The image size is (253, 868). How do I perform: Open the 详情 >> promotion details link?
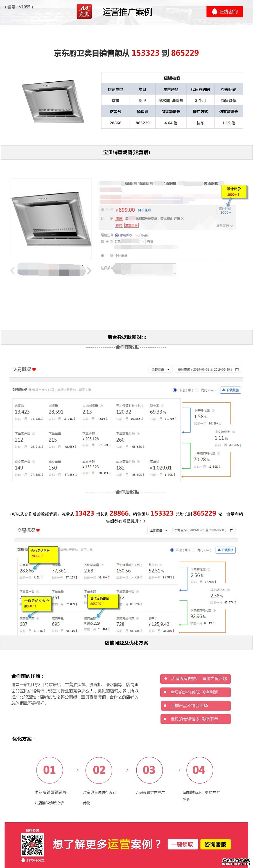(x=179, y=218)
